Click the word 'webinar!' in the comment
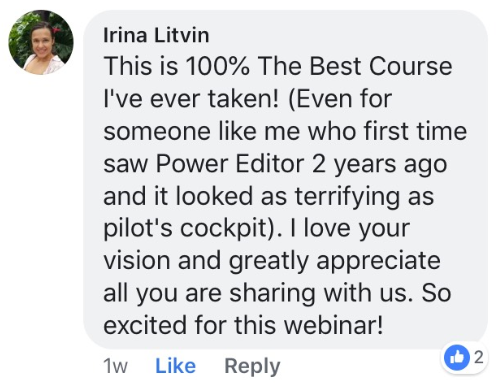Image resolution: width=501 pixels, height=383 pixels. pyautogui.click(x=333, y=325)
